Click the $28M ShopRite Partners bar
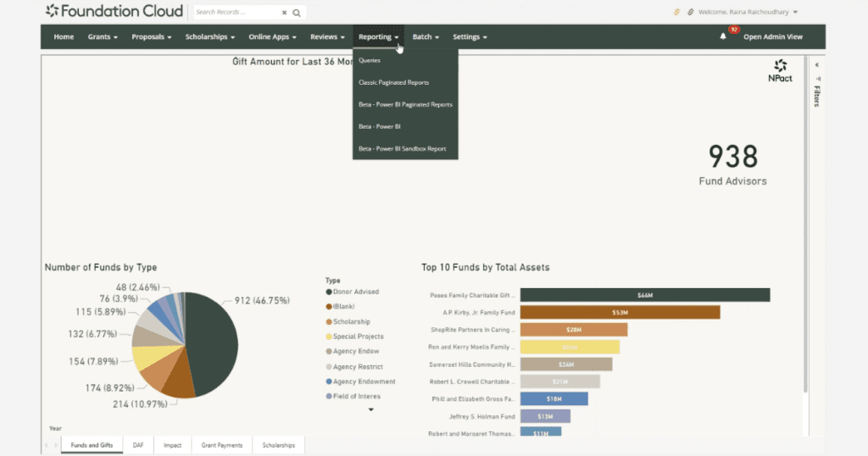This screenshot has width=868, height=456. click(x=574, y=330)
